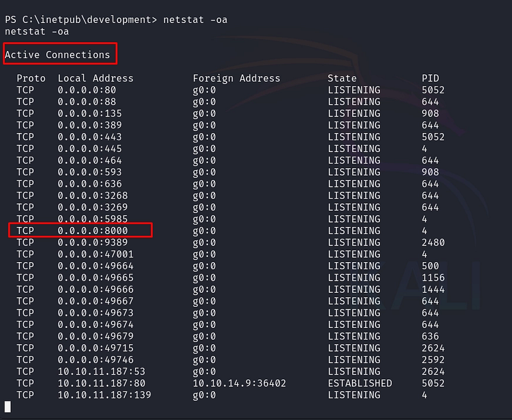
Task: Select the 'Active Connections' heading text
Action: (58, 55)
